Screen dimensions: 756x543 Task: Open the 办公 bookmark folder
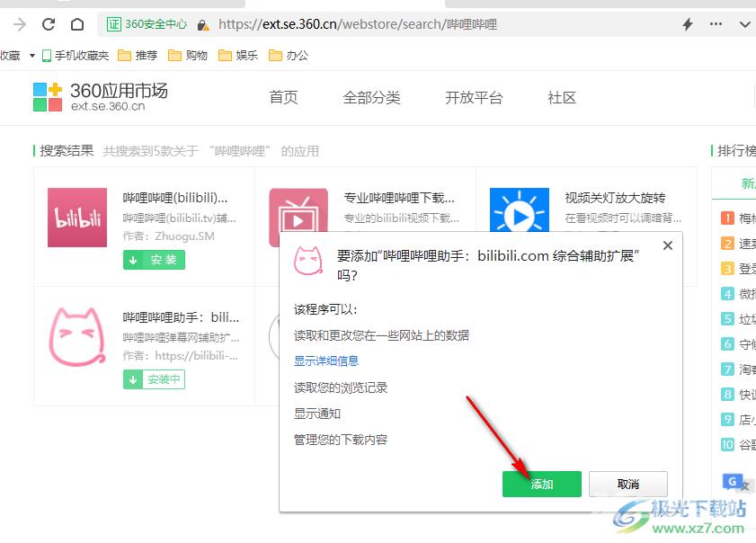(x=289, y=56)
